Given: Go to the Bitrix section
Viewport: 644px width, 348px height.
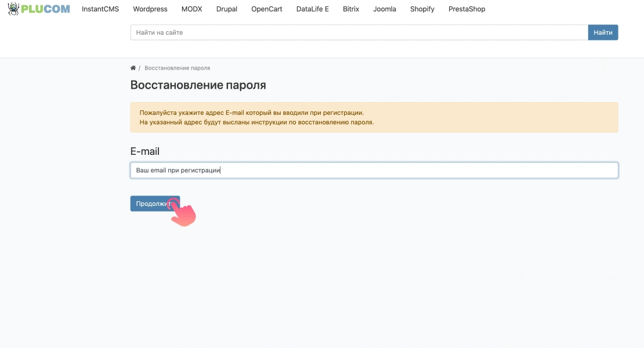Looking at the screenshot, I should 351,9.
